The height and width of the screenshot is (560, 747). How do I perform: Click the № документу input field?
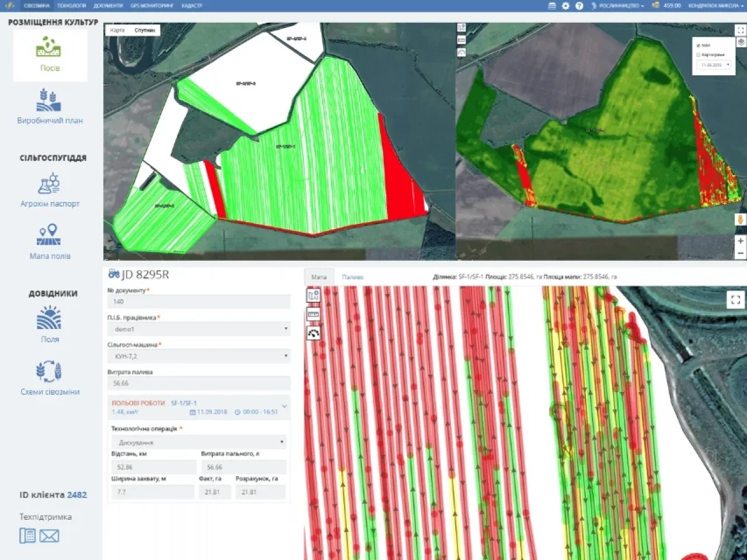[198, 302]
